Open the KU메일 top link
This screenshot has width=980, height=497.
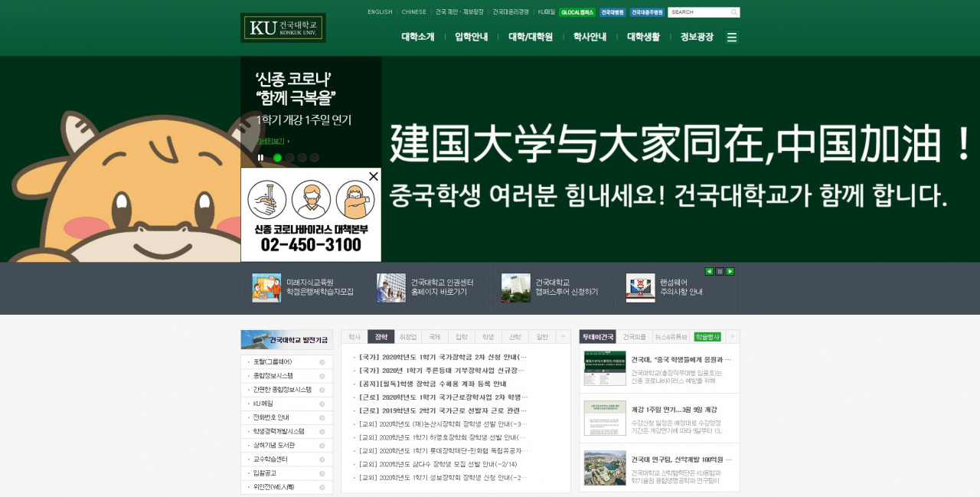pos(547,12)
